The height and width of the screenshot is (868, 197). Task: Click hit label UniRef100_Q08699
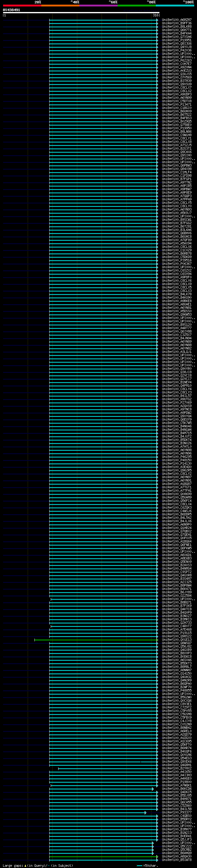coord(176,494)
